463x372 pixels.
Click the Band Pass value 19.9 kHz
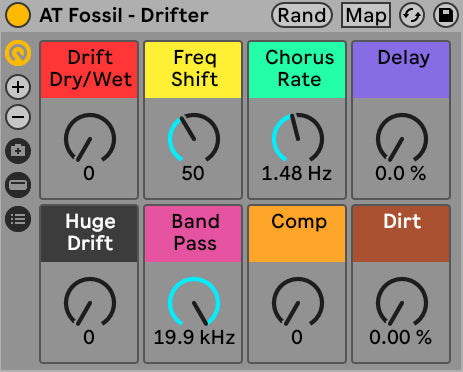pyautogui.click(x=194, y=337)
